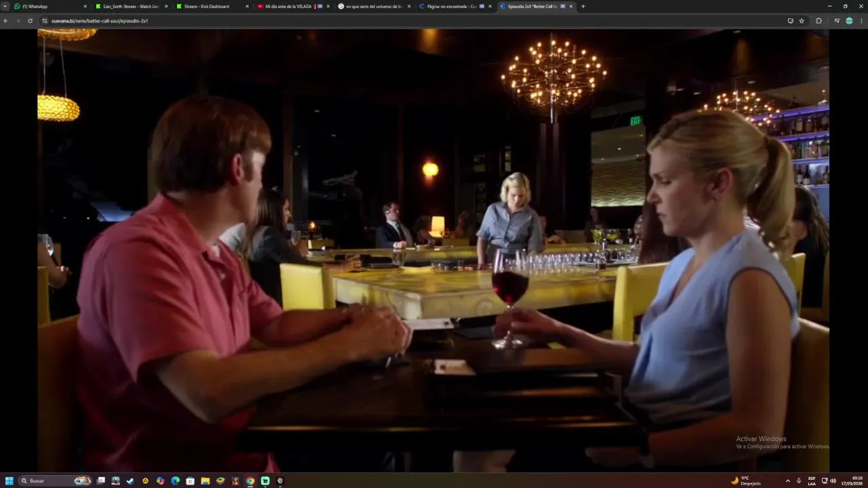Close the Episodio 2x1 Better Call Saul tab

(x=571, y=6)
